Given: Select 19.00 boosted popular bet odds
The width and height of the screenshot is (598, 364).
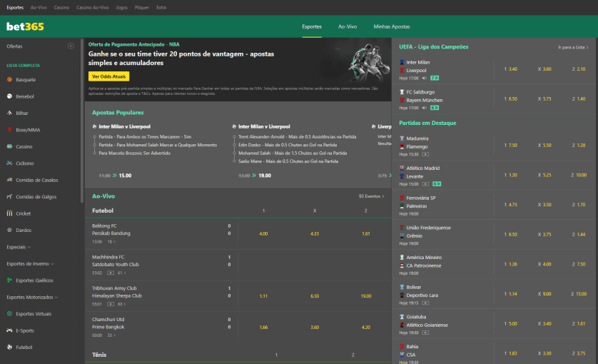Looking at the screenshot, I should tap(265, 176).
